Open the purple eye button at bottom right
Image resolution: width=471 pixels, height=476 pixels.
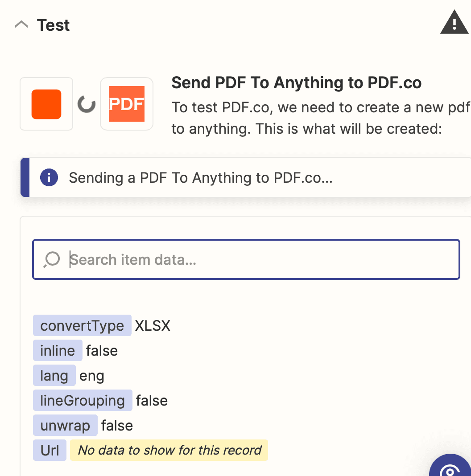click(450, 470)
